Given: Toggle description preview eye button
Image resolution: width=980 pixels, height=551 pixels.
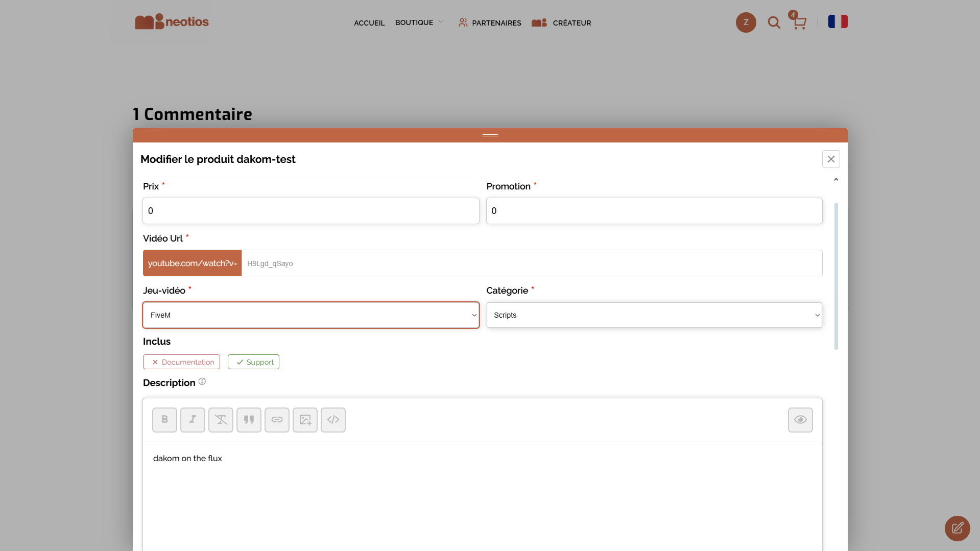Looking at the screenshot, I should [800, 420].
